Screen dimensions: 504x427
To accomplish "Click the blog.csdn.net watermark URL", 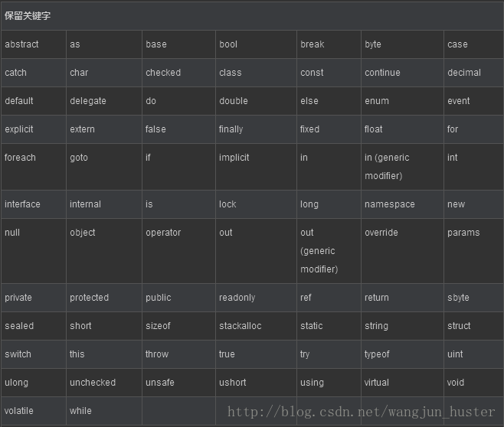I will click(361, 412).
